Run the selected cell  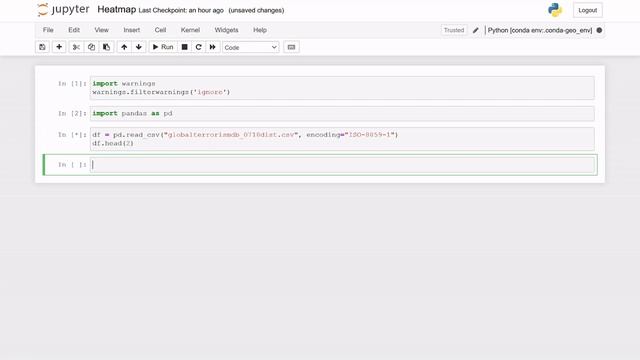click(x=163, y=47)
